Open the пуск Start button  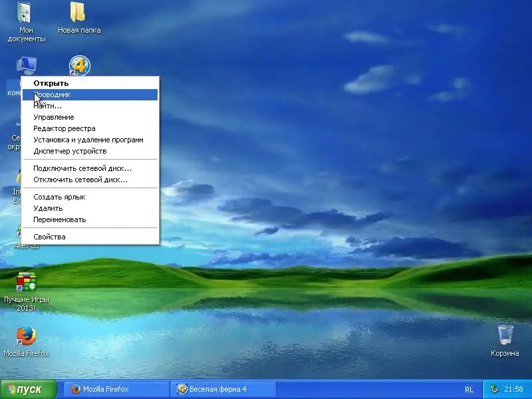coord(29,389)
